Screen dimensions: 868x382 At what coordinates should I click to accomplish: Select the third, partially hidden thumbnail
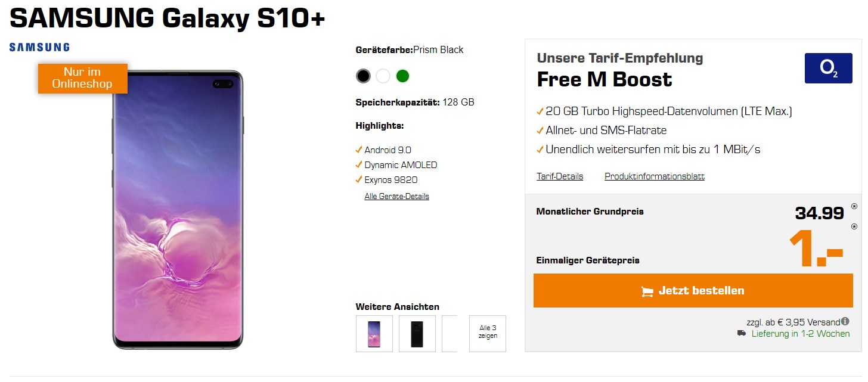(x=449, y=334)
